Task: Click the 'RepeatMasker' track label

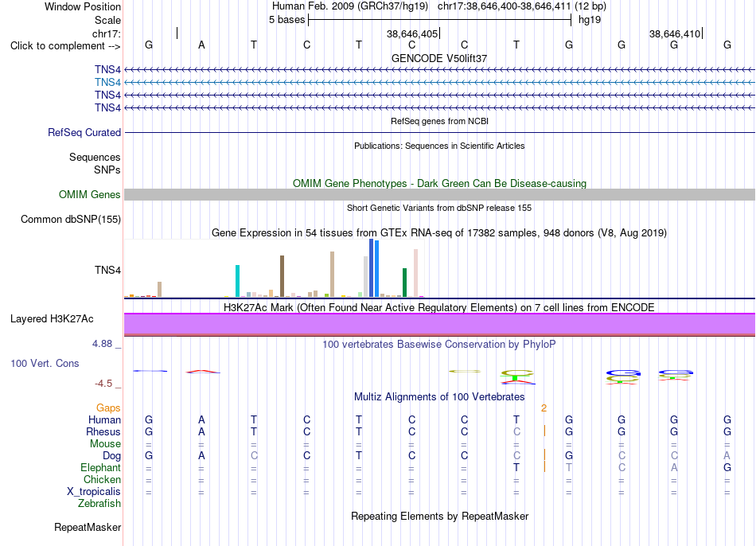Action: point(88,527)
